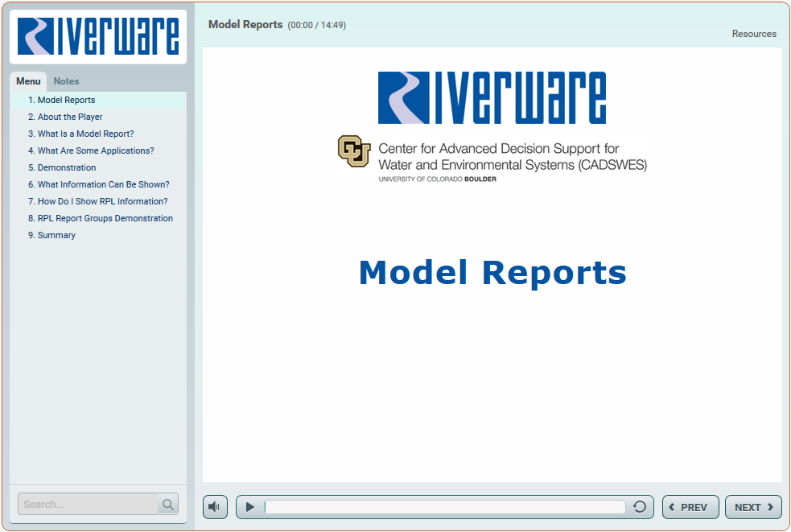The height and width of the screenshot is (532, 791).
Task: Click the RiverWare logo in the sidebar
Action: 98,36
